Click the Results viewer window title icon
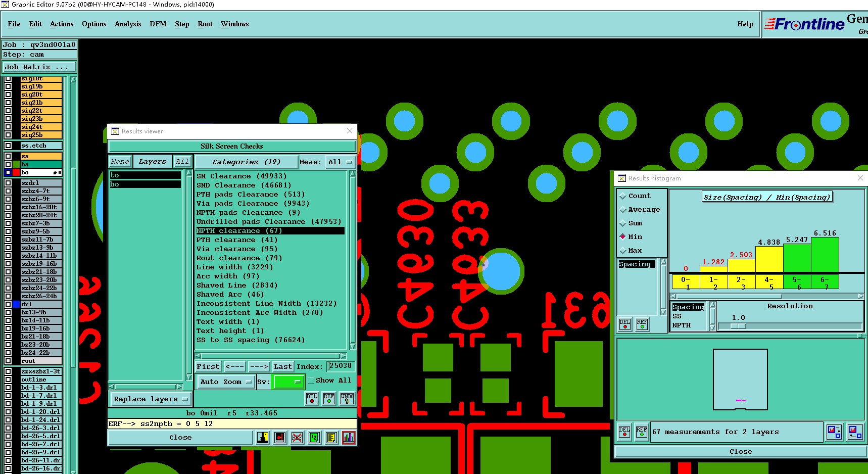 coord(115,131)
